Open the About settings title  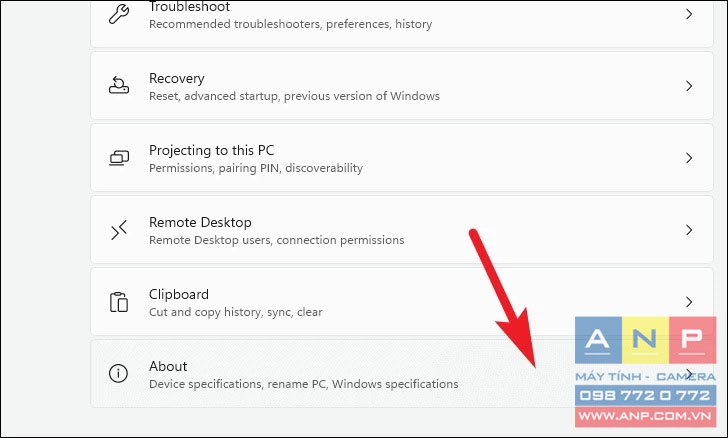[x=168, y=366]
